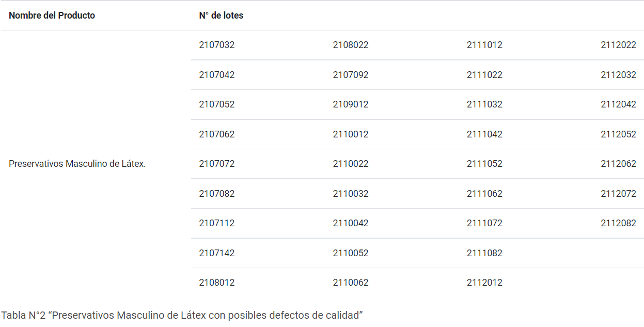
Task: Select lot number 2112042
Action: 618,104
